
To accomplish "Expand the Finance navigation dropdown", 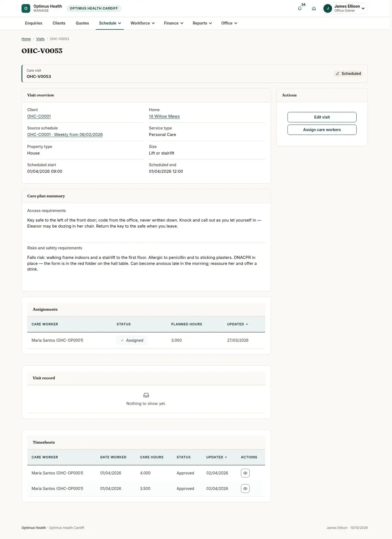I will tap(173, 23).
